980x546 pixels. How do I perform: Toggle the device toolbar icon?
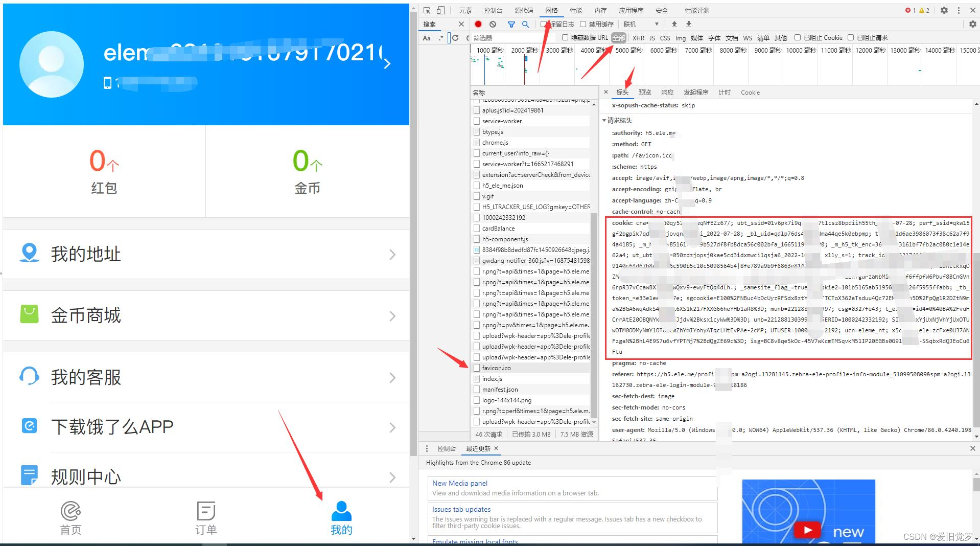tap(440, 10)
